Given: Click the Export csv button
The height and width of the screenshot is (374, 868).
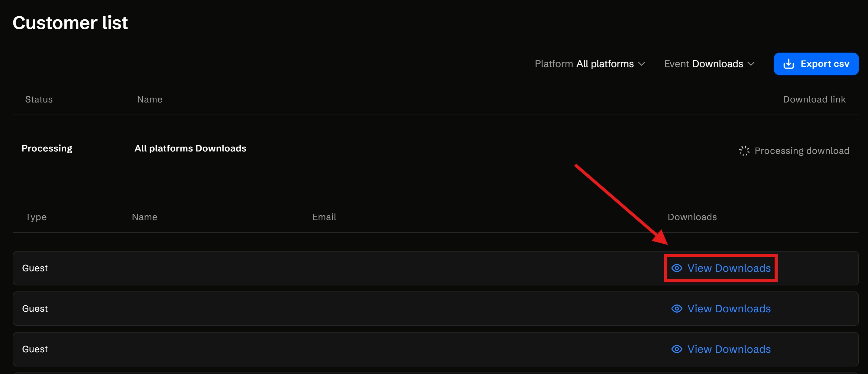Looking at the screenshot, I should 816,63.
